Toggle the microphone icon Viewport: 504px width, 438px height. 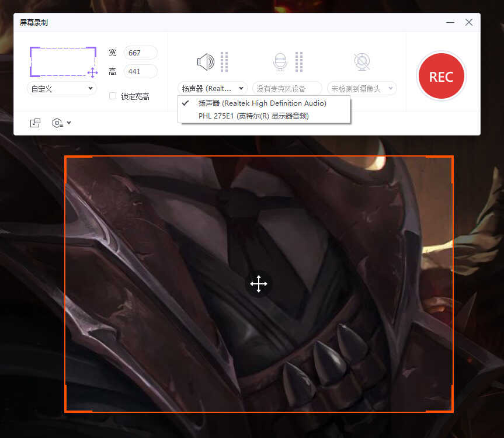click(x=280, y=61)
